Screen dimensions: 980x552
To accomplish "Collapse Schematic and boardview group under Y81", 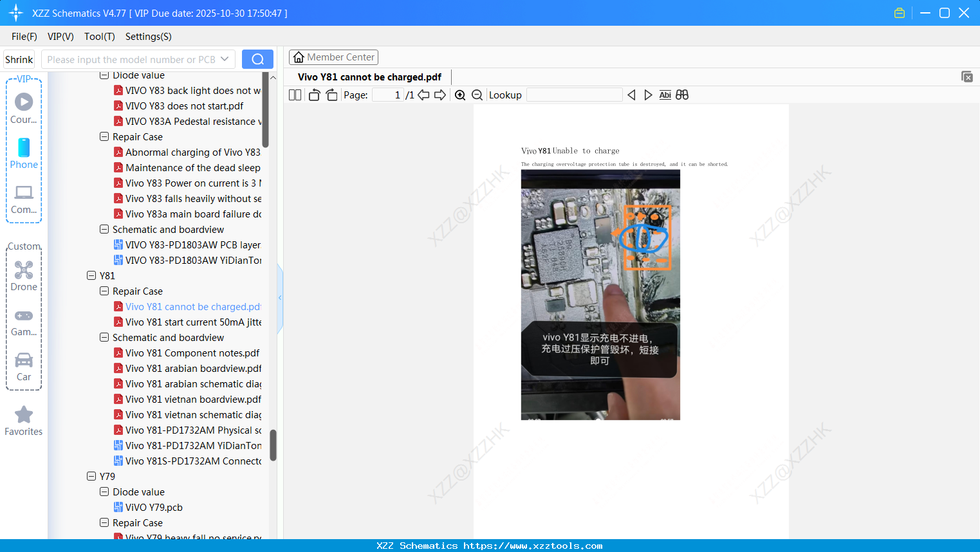I will coord(104,337).
